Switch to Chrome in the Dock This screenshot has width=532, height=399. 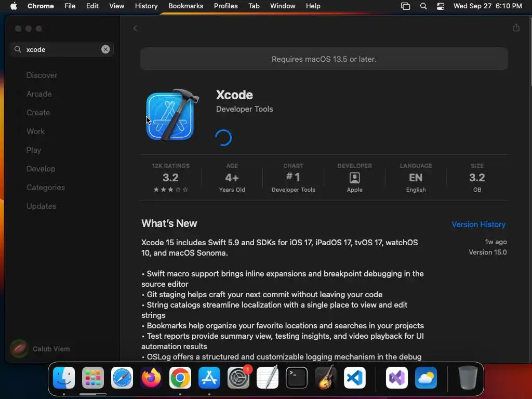[x=180, y=378]
